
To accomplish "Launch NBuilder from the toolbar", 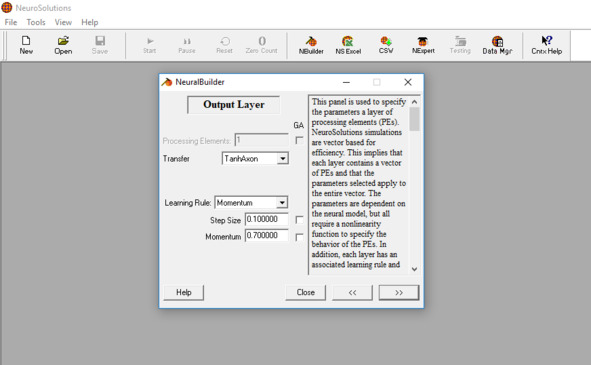I will [311, 45].
